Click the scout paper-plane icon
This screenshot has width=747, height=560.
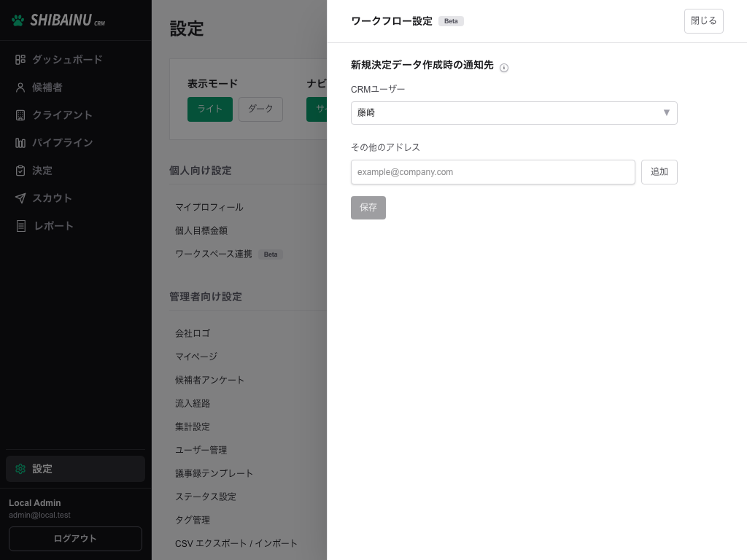(x=20, y=198)
